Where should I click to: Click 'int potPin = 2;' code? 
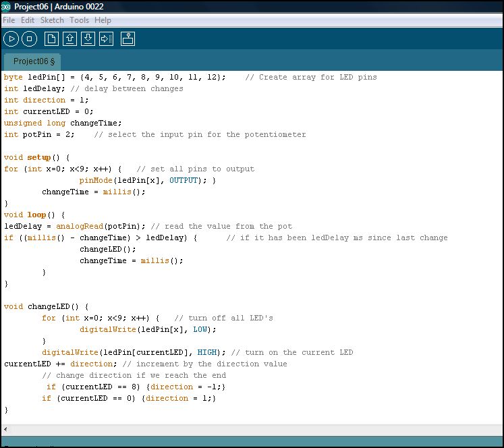[x=39, y=134]
